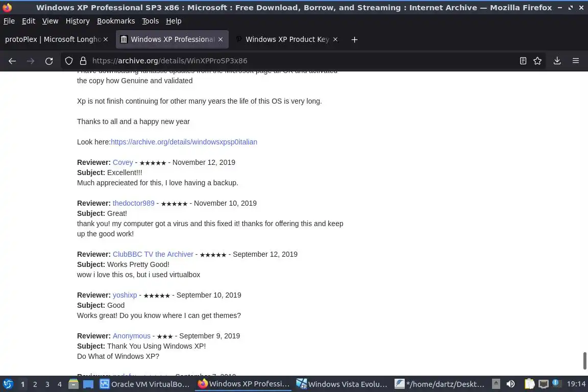This screenshot has width=588, height=392.
Task: Open the notification tray icon with badge
Action: pos(556,383)
